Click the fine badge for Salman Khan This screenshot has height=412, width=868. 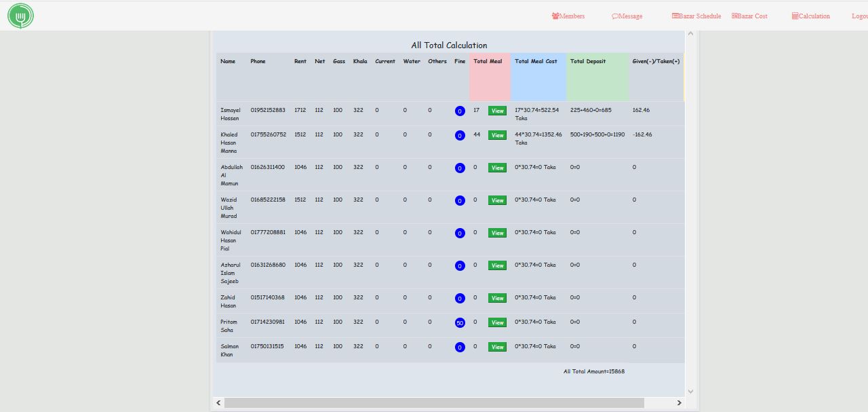(460, 347)
